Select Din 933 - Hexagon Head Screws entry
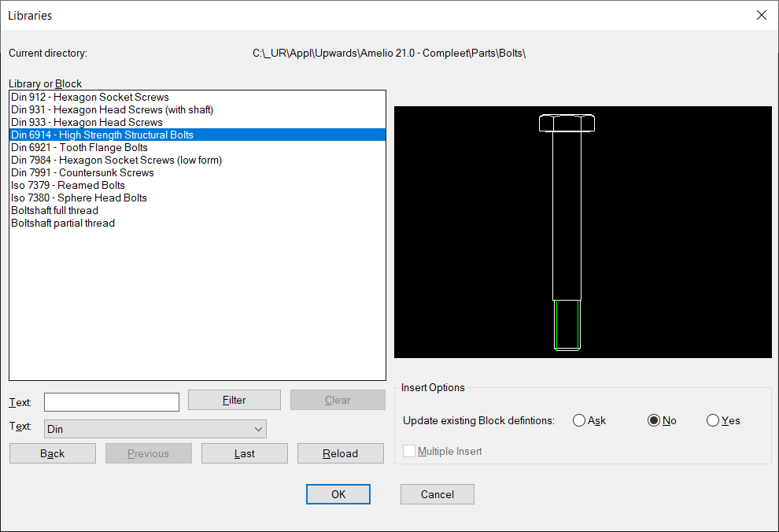The image size is (779, 532). pyautogui.click(x=198, y=122)
